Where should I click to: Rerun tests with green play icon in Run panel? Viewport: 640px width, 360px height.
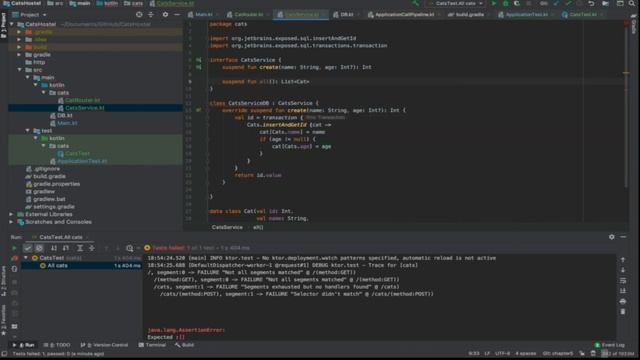[14, 248]
